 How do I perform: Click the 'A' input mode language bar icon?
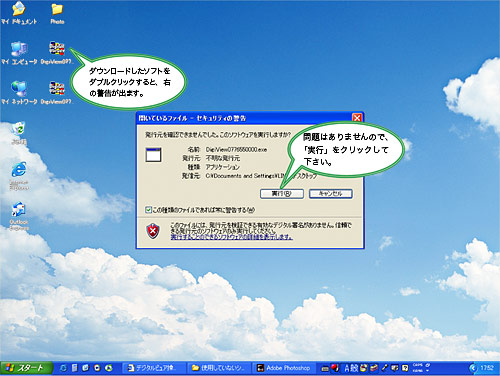pos(347,368)
